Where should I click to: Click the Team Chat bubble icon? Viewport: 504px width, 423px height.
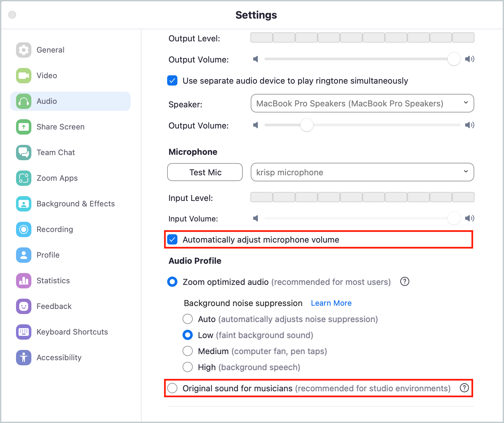point(24,153)
